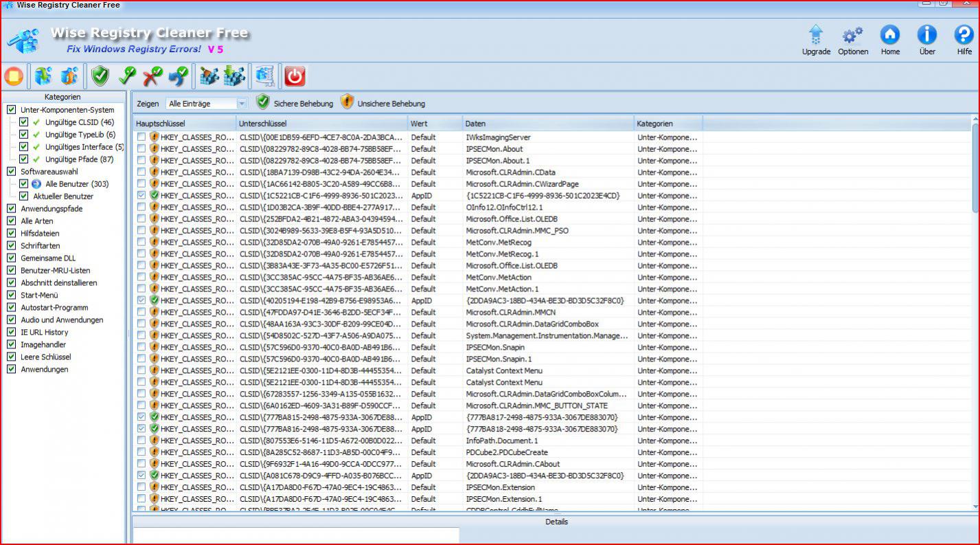Screen dimensions: 980x545
Task: Uncheck Ungültige CLSID (46) checkbox
Action: (x=24, y=122)
